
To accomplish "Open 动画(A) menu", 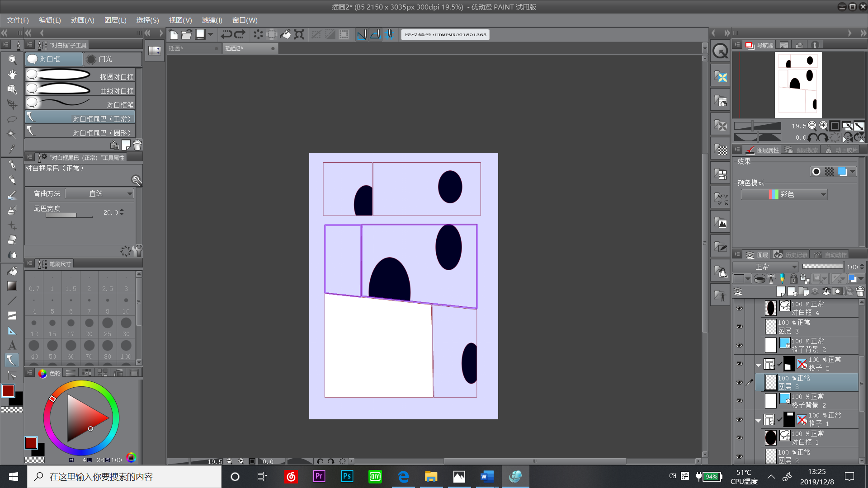I will pyautogui.click(x=83, y=20).
